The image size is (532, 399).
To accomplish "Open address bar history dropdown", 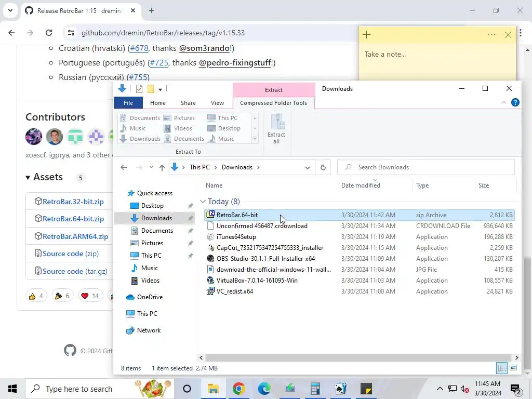I will [x=308, y=168].
